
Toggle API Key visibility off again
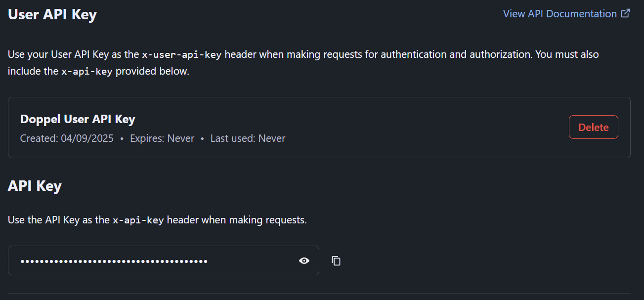[304, 260]
